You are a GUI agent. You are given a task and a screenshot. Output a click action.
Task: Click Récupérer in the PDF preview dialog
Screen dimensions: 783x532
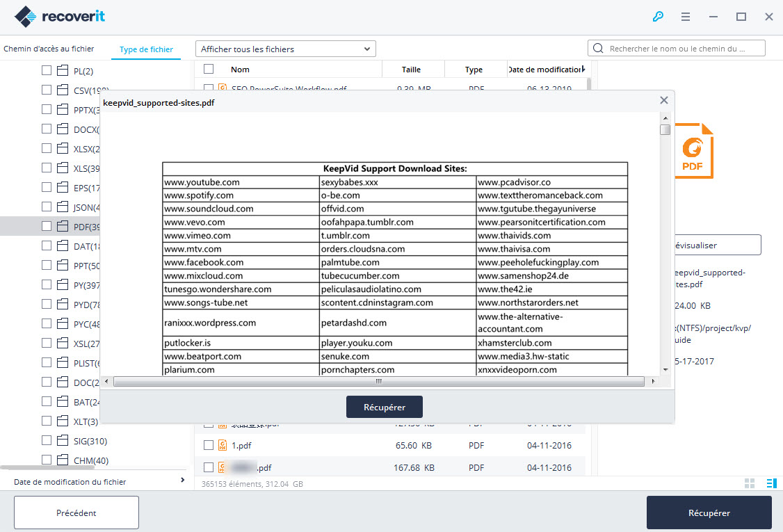click(385, 407)
